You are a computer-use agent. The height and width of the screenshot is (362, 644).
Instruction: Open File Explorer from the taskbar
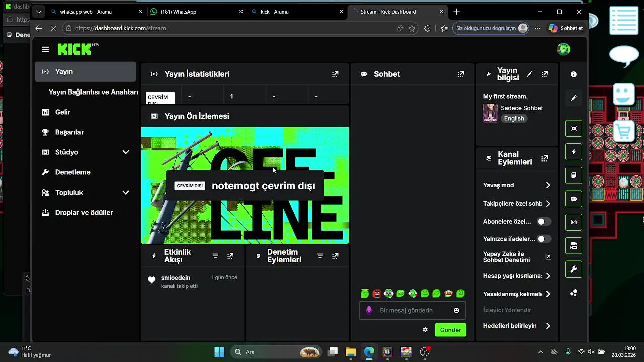coord(351,352)
